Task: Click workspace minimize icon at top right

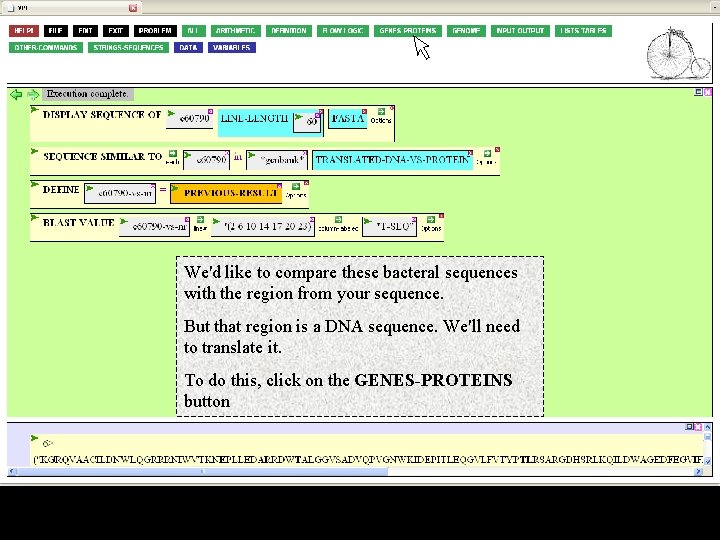Action: tap(698, 92)
